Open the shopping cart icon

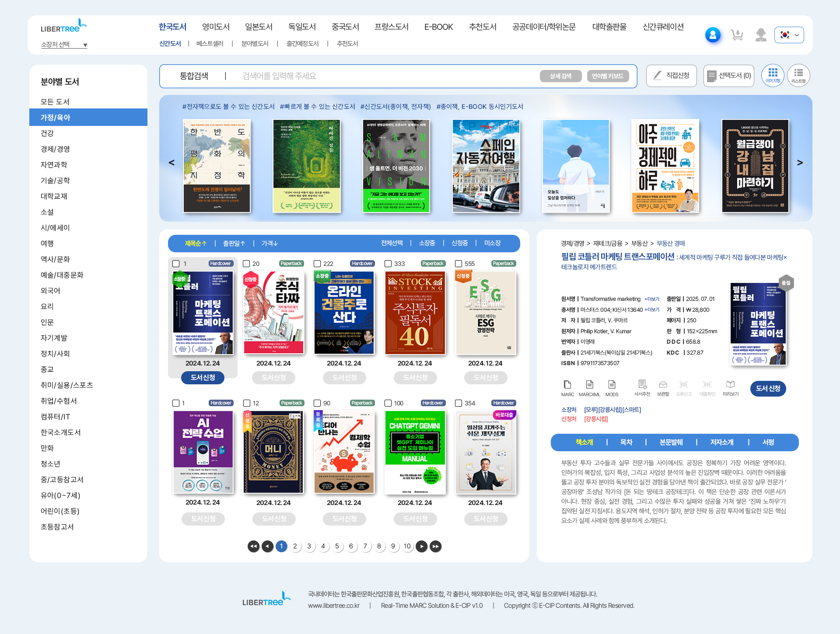pos(737,35)
